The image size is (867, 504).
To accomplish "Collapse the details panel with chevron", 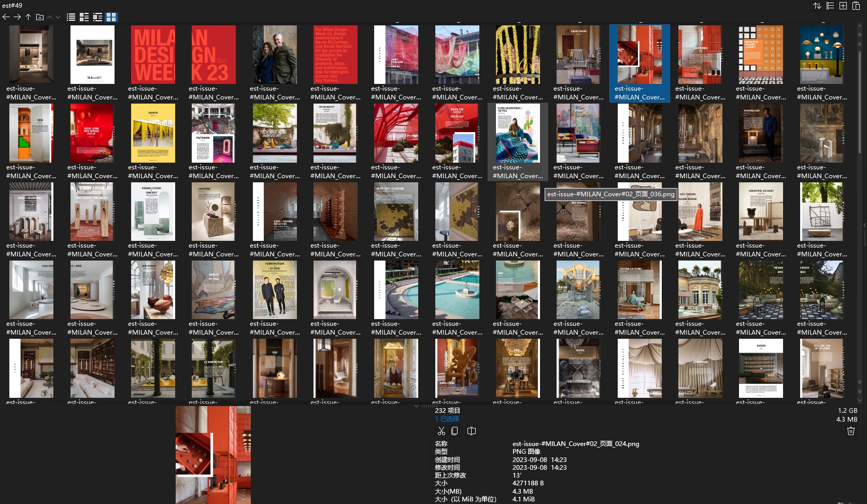I will [416, 406].
